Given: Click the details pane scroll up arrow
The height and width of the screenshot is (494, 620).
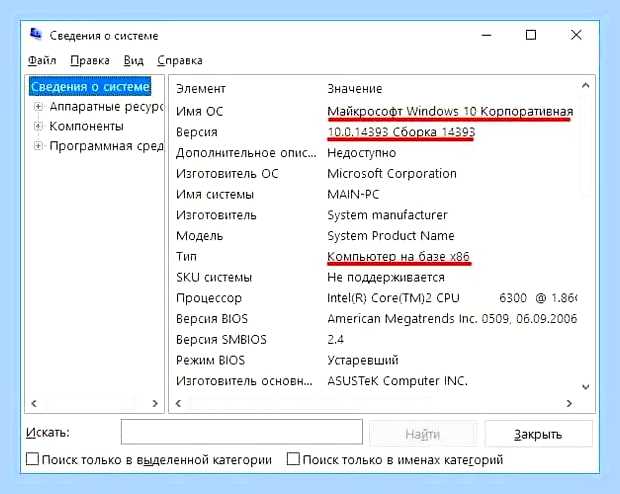Looking at the screenshot, I should [586, 85].
